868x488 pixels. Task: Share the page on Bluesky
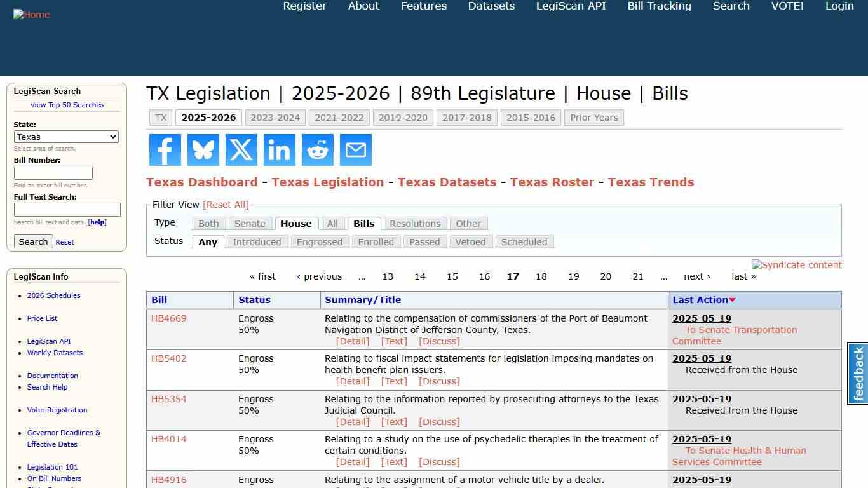(203, 150)
